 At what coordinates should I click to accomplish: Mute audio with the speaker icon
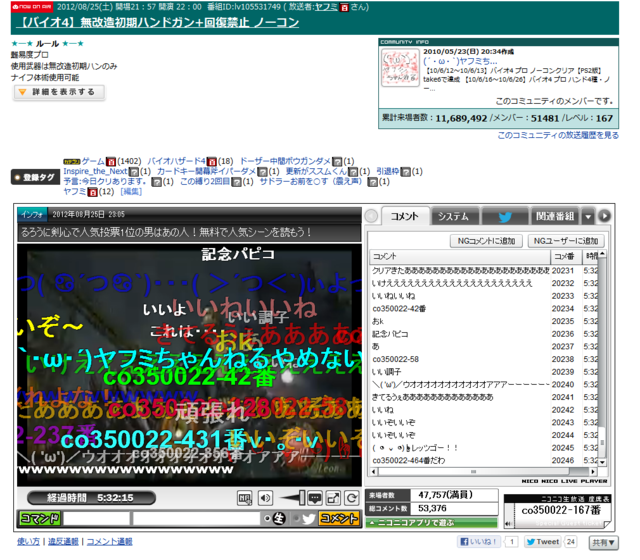click(x=265, y=498)
